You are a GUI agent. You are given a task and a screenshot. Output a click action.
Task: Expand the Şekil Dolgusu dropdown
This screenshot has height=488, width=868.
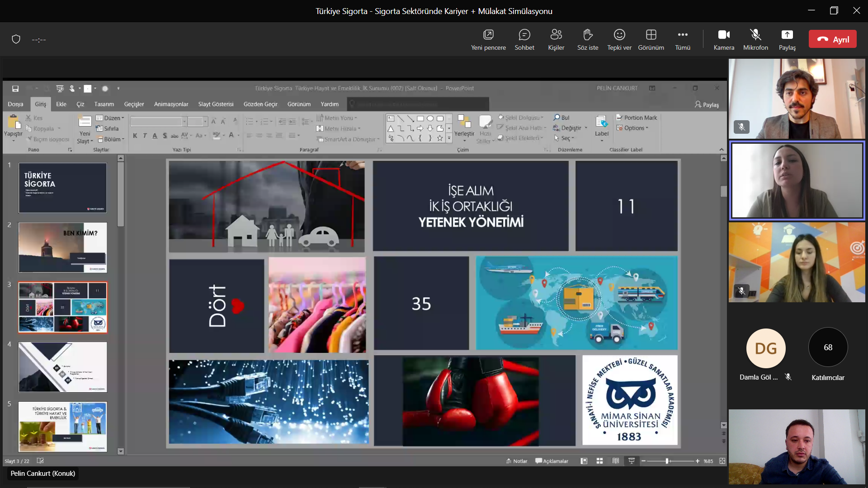coord(521,117)
